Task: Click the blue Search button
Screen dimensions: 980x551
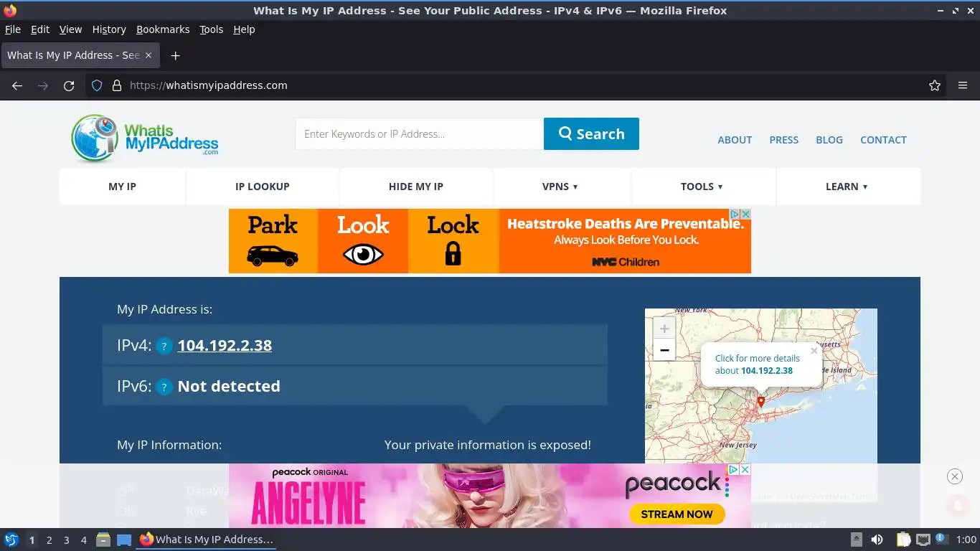Action: point(591,134)
